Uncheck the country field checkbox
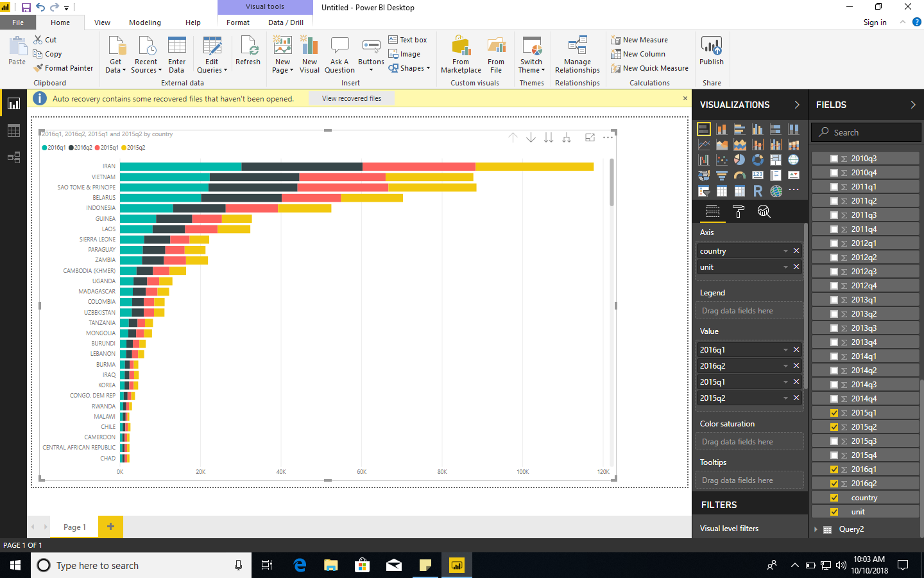 [x=834, y=498]
